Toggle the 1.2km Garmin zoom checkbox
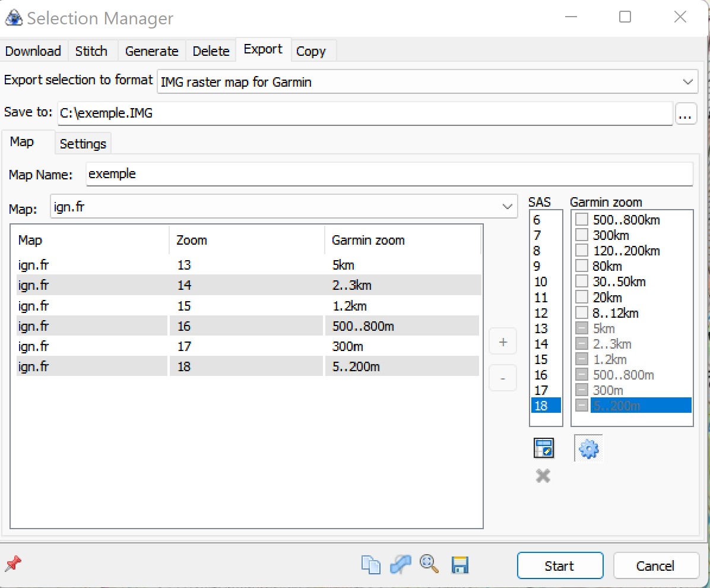 coord(581,359)
